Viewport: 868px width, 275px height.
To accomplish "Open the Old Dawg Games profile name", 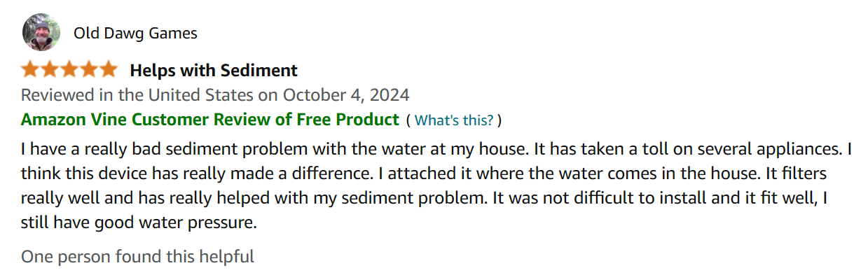I will [x=135, y=33].
